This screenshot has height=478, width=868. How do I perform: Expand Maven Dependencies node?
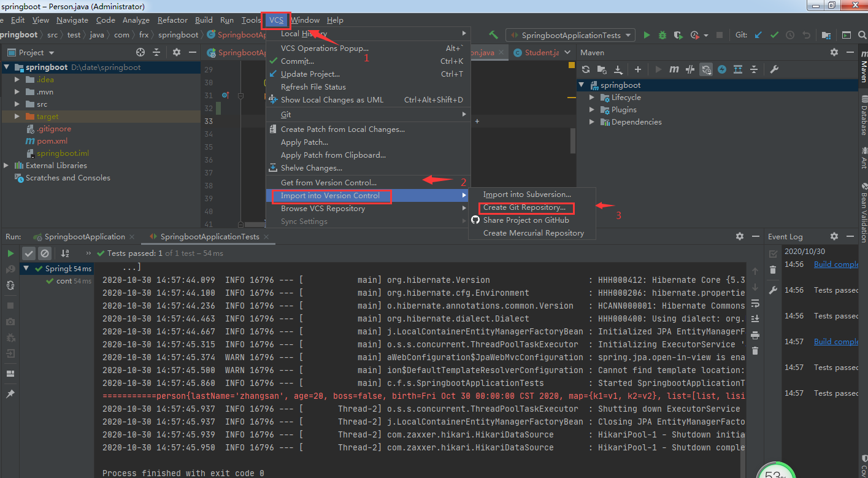592,122
